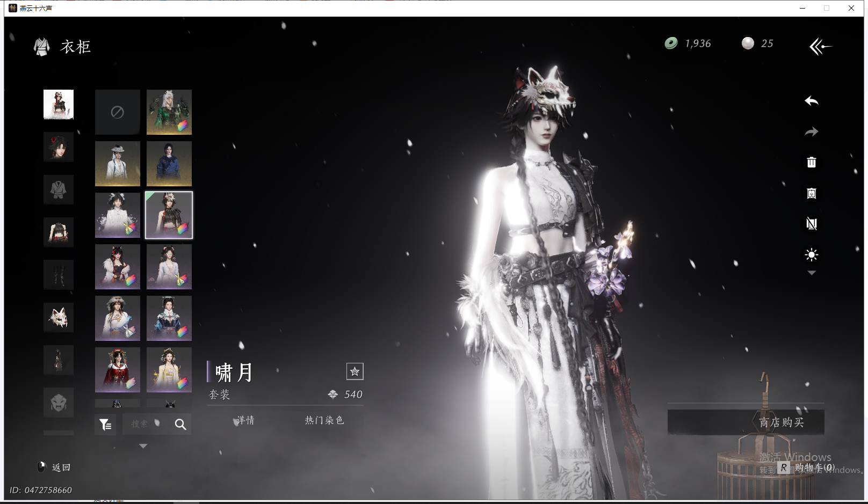
Task: Expand the right toolbar down arrow
Action: pyautogui.click(x=811, y=273)
